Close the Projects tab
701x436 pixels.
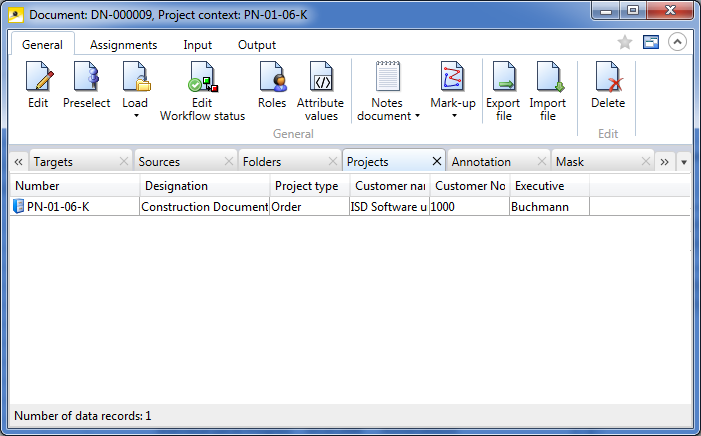pos(437,161)
